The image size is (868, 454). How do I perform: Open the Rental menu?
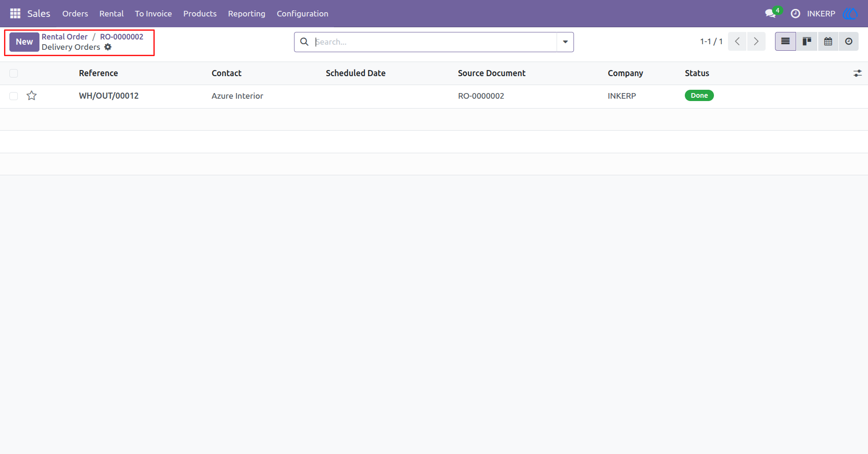pyautogui.click(x=111, y=14)
